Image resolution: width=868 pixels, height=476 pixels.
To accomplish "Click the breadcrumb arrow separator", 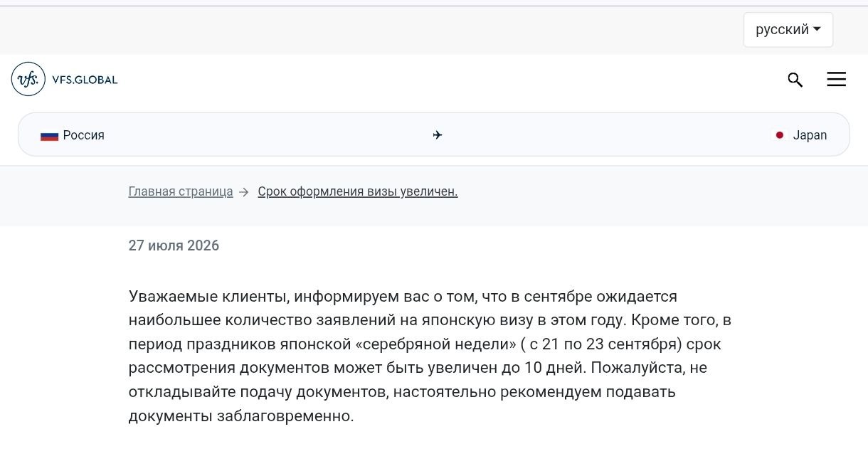I will (245, 192).
